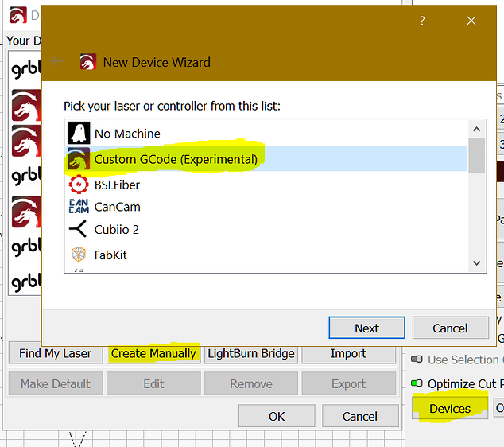This screenshot has width=504, height=447.
Task: Click the Custom GCode dragon icon
Action: (79, 158)
